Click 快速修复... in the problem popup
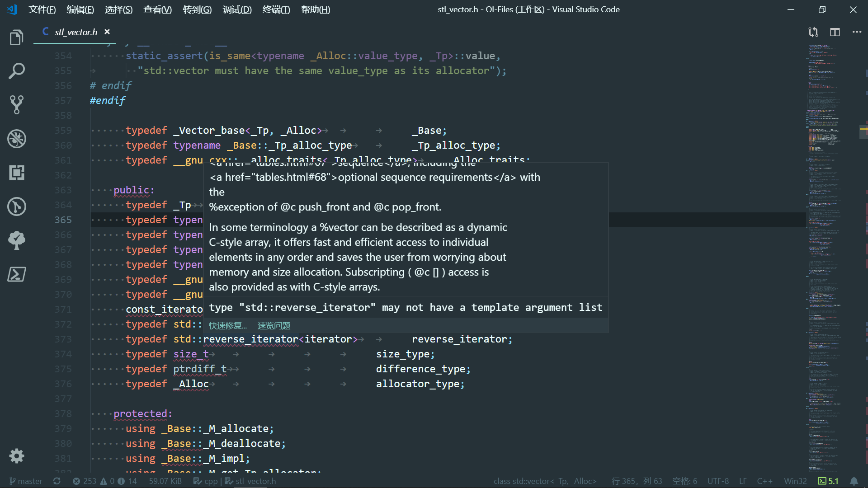This screenshot has width=868, height=488. coord(228,325)
